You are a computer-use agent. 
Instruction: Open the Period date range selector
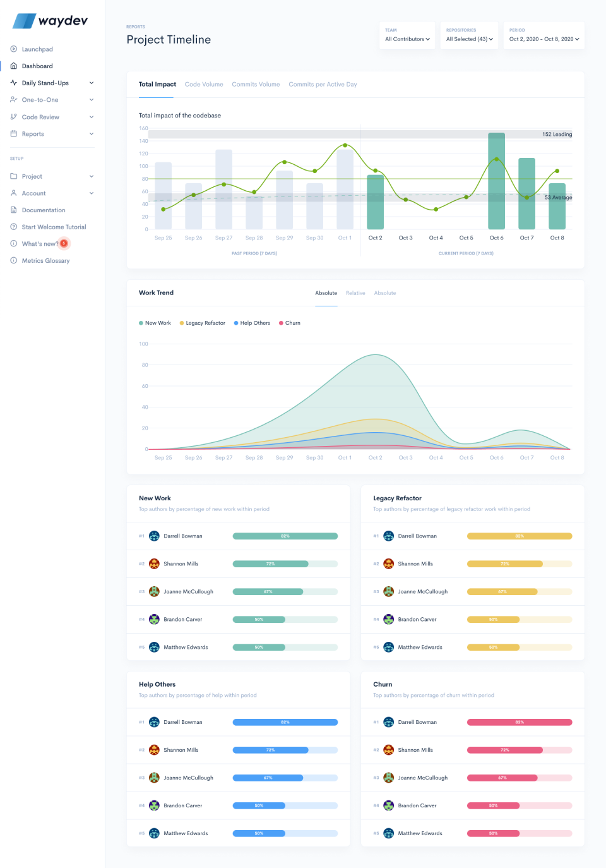point(543,39)
